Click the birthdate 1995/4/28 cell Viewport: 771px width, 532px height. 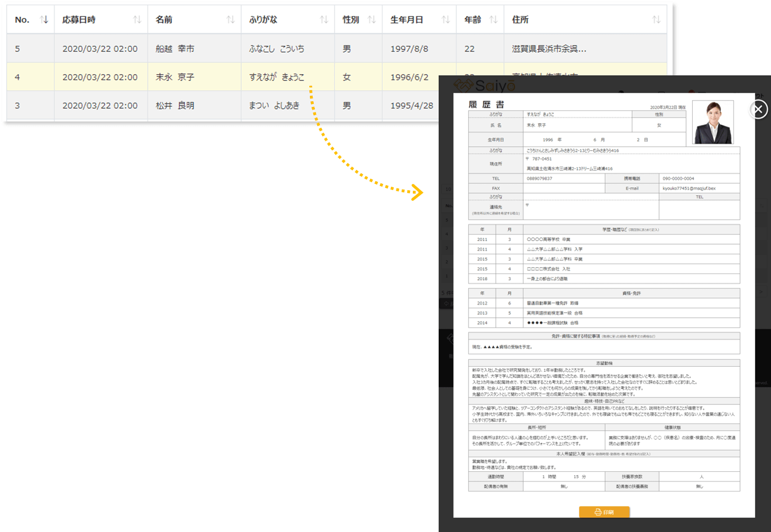(x=412, y=106)
